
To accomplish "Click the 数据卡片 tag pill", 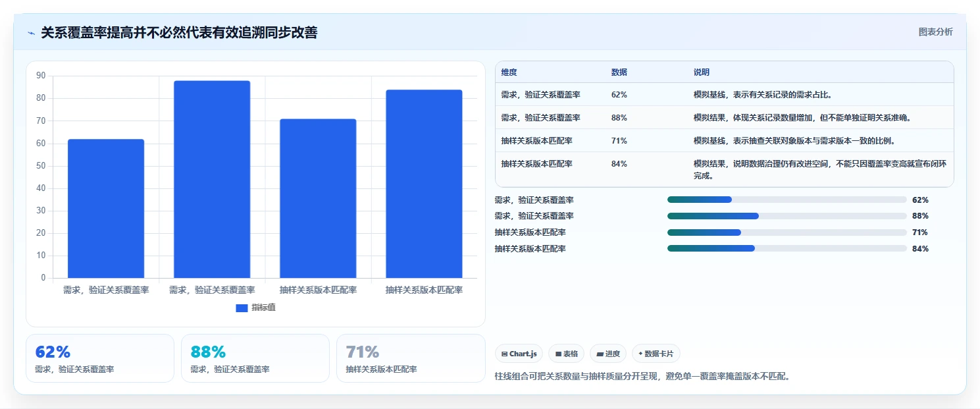I will 656,354.
